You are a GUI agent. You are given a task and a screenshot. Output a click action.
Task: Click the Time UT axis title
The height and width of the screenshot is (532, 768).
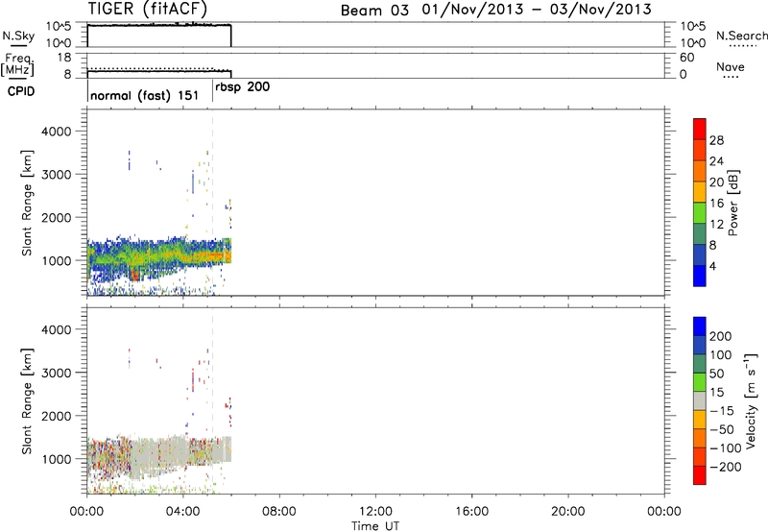375,525
